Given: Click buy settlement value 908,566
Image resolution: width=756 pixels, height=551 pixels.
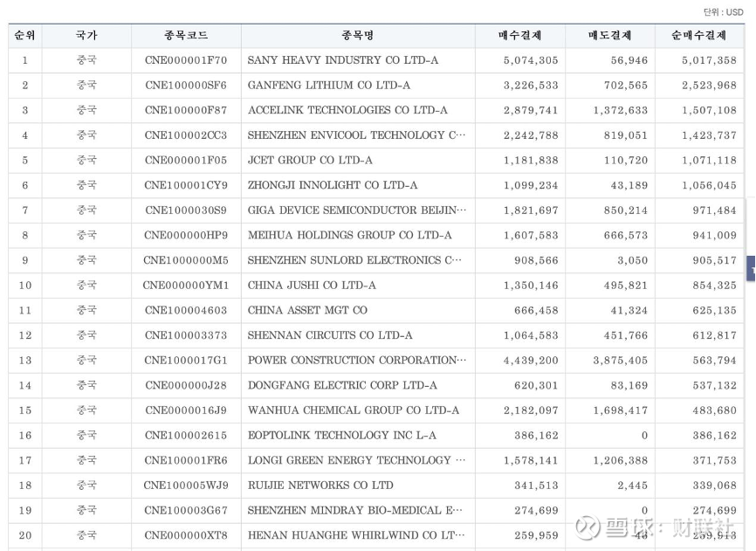Looking at the screenshot, I should click(536, 260).
